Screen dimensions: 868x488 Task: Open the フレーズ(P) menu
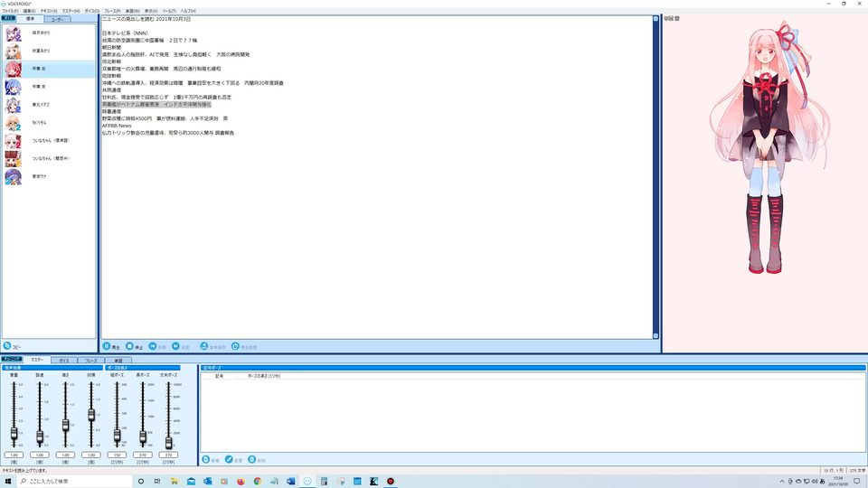point(112,11)
